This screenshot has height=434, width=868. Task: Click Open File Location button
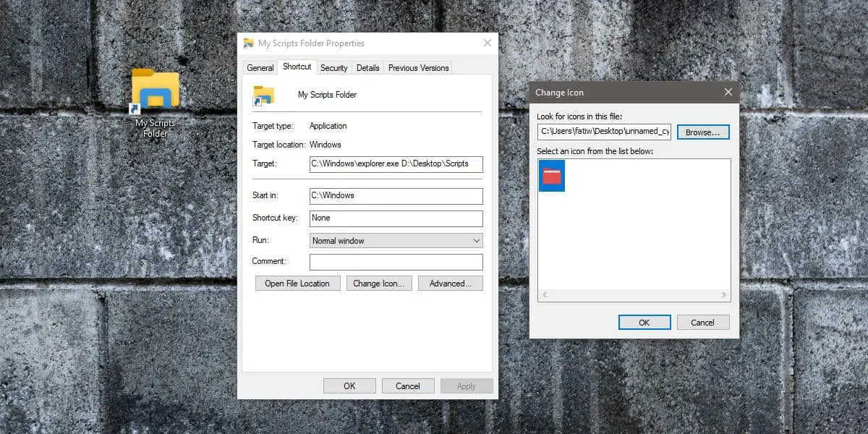297,284
